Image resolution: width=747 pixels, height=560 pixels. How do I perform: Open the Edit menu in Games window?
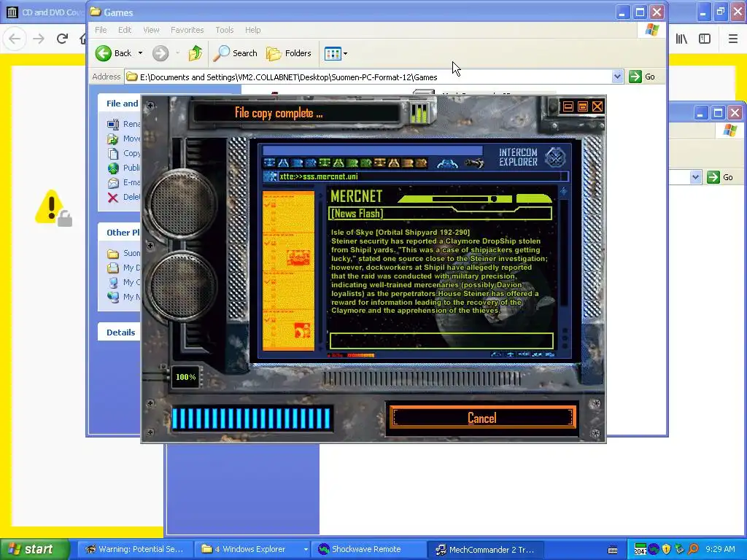point(125,30)
